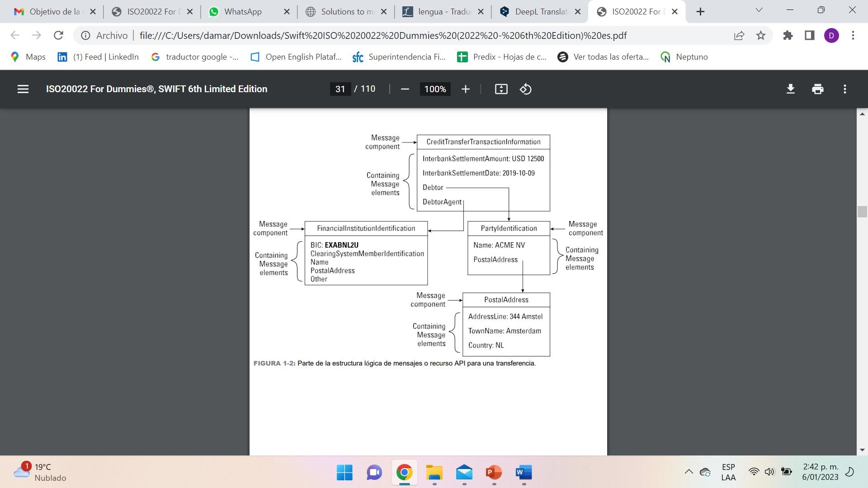Open the Neptuno bookmark
Image resolution: width=868 pixels, height=488 pixels.
click(684, 57)
